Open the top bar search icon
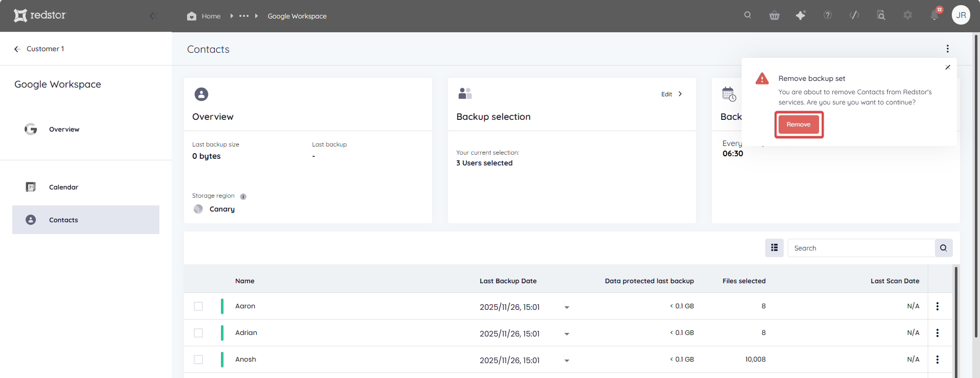 pyautogui.click(x=748, y=15)
